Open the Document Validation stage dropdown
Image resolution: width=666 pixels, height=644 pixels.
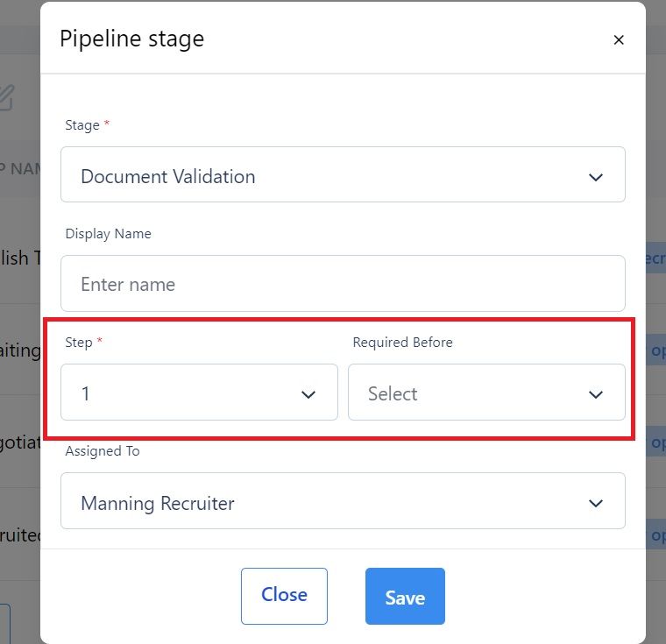point(343,174)
